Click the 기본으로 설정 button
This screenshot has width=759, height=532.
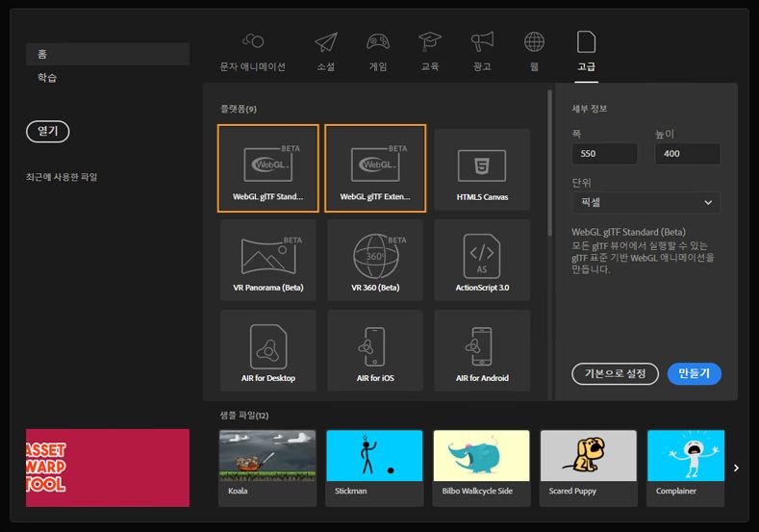(616, 373)
